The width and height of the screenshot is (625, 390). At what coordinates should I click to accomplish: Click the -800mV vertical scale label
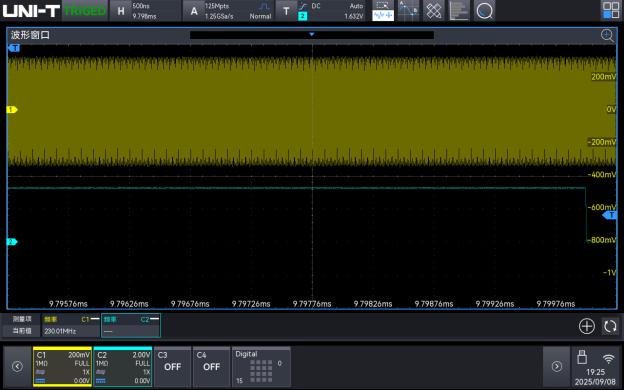click(x=602, y=240)
